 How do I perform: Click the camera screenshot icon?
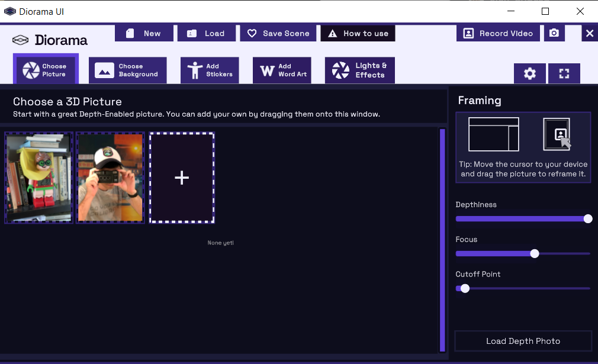coord(554,33)
